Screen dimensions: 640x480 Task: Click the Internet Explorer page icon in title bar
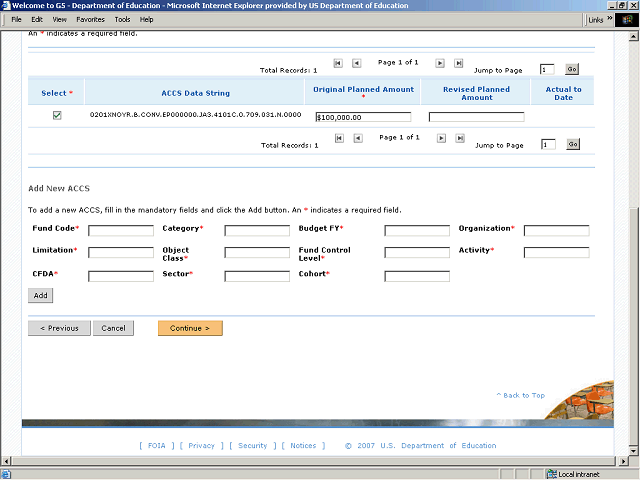coord(5,5)
